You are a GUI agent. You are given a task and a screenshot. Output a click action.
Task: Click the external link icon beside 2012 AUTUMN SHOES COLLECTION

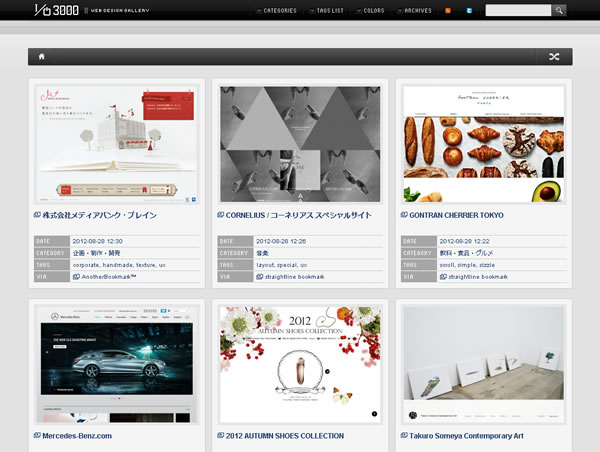pos(220,435)
